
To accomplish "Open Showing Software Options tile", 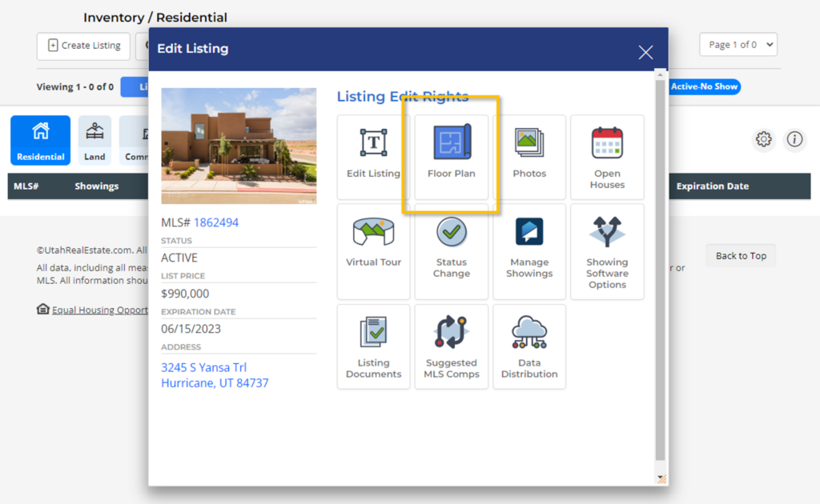I will (607, 250).
